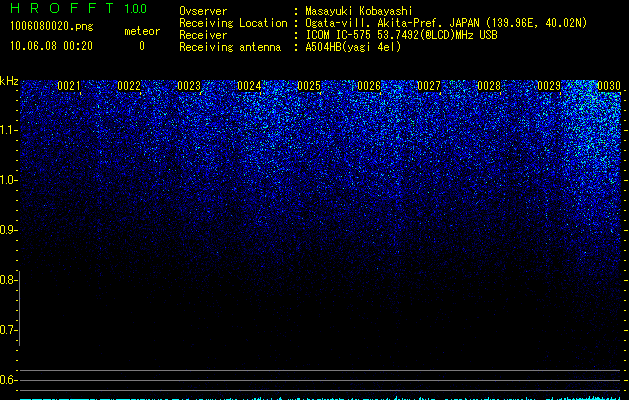Click time marker 0030
629x400 pixels.
tap(609, 86)
